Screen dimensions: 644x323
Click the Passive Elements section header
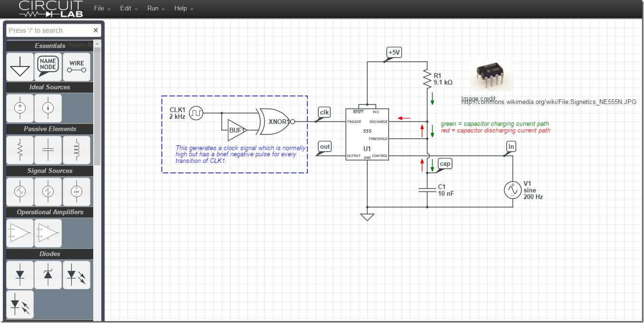tap(50, 129)
